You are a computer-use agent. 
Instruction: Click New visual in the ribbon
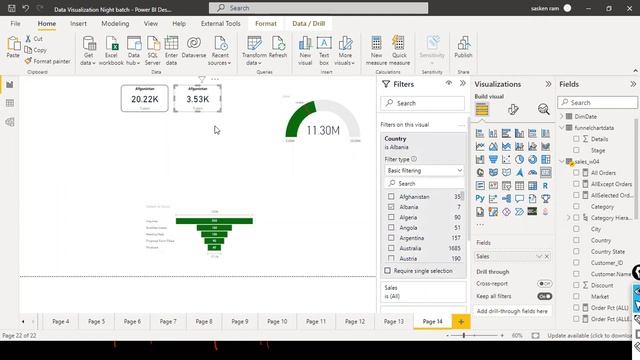pyautogui.click(x=305, y=51)
